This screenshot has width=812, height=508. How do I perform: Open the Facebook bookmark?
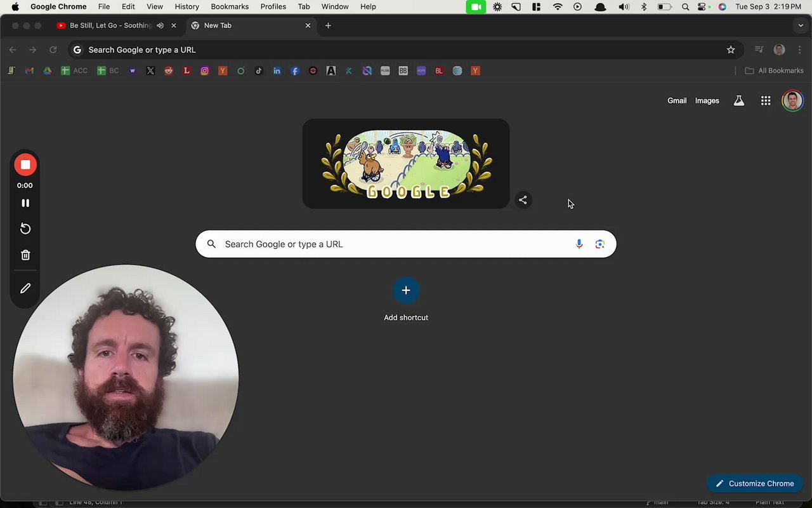click(x=295, y=70)
